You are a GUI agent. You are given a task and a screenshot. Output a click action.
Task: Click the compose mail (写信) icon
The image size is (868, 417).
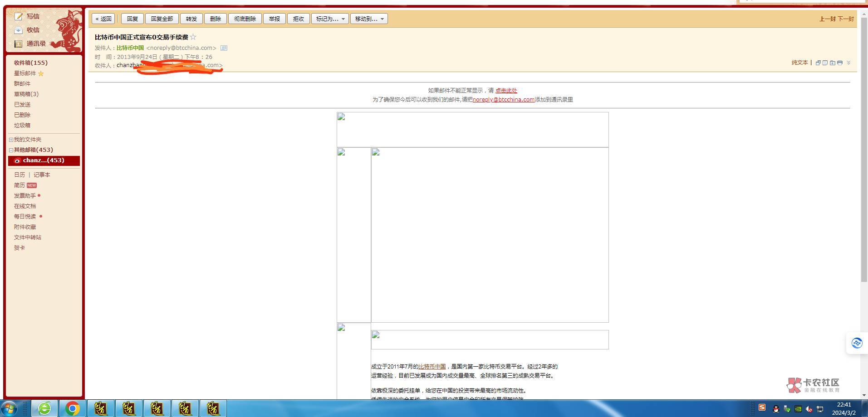[19, 16]
